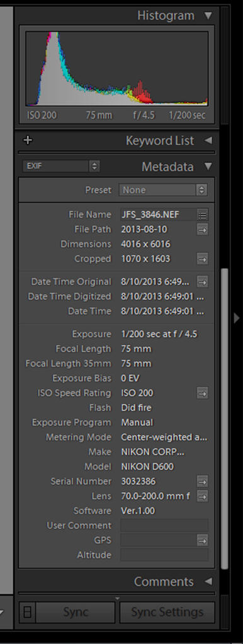This screenshot has width=243, height=644.
Task: Toggle the switch left of the Sync button
Action: 27,613
